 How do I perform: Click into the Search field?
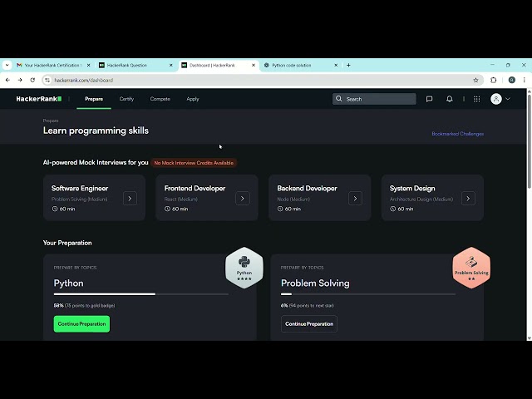pyautogui.click(x=374, y=99)
